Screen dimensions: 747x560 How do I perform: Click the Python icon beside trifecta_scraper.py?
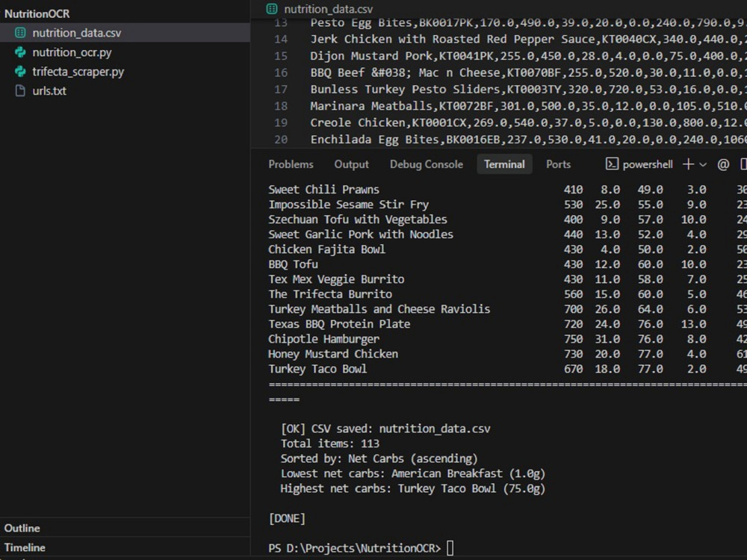point(20,72)
